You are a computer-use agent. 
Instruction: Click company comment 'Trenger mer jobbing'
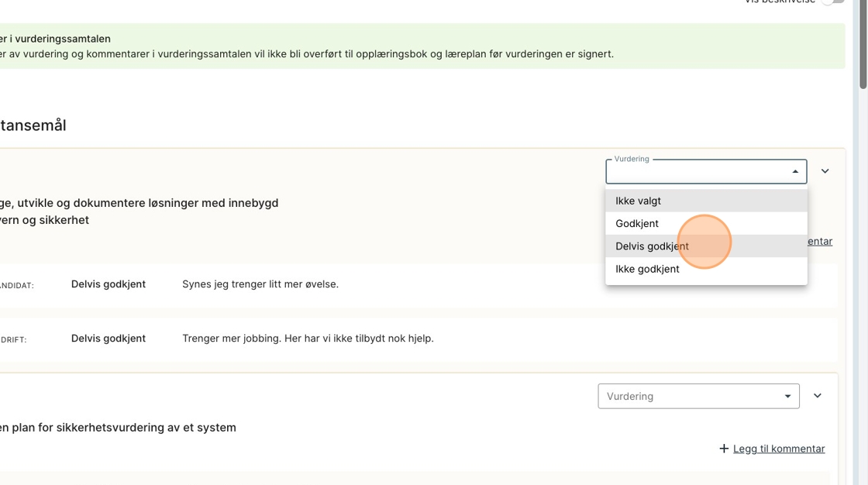pos(308,339)
